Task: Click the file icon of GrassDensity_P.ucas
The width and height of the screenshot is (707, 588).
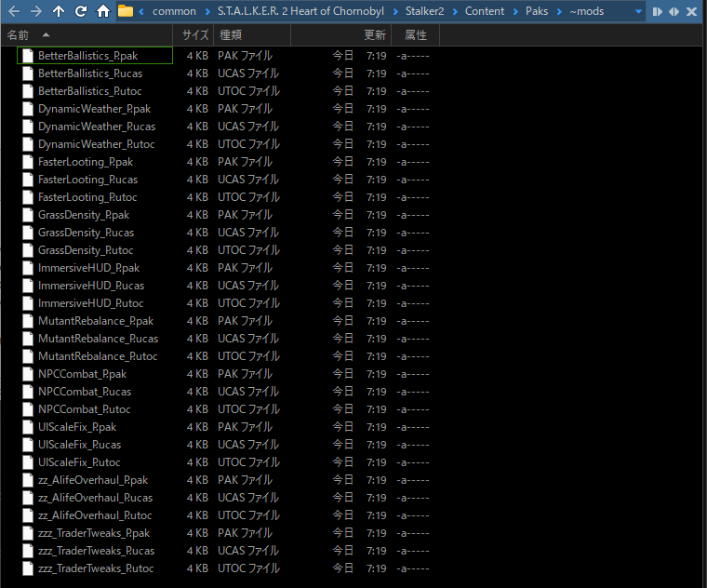Action: click(28, 233)
